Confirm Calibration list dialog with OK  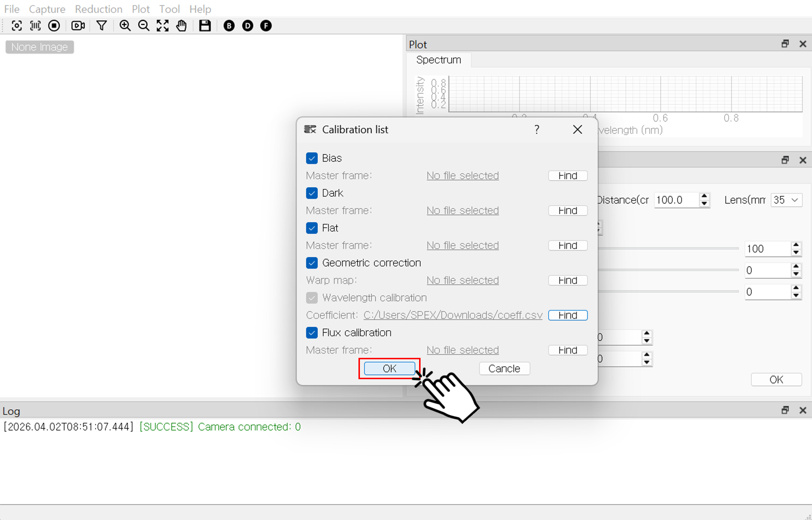coord(390,369)
